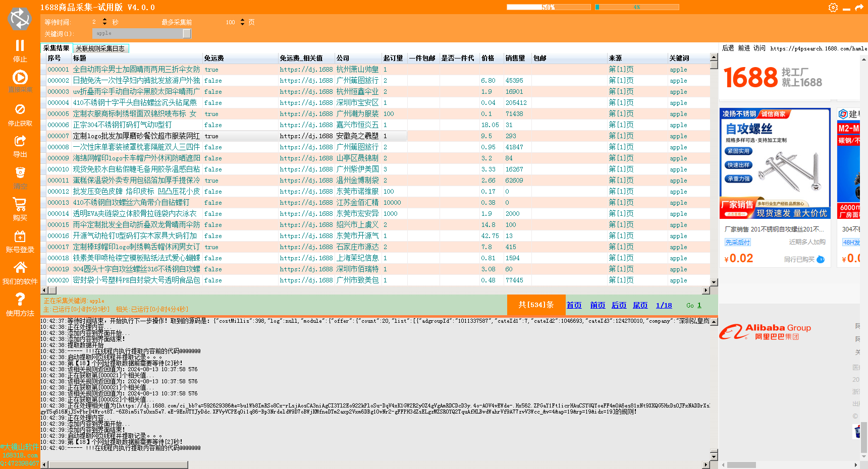Click 访问 visit in the browser panel
This screenshot has width=868, height=469.
[x=759, y=48]
